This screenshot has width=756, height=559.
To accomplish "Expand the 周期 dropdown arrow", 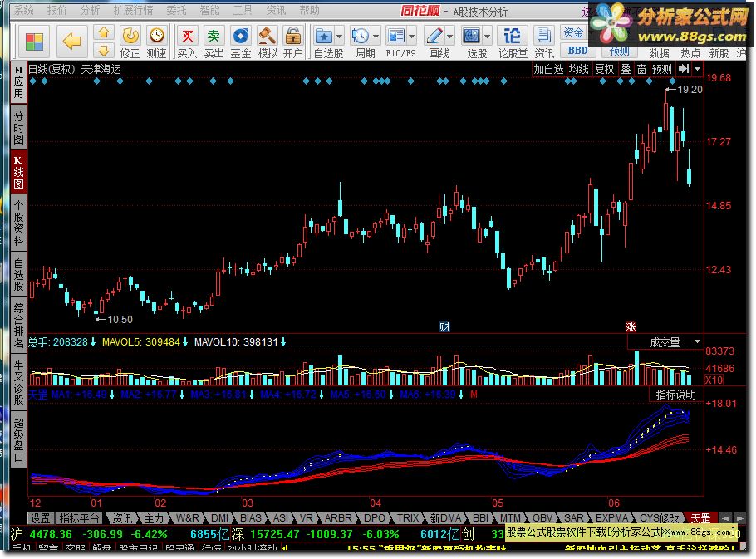I will click(x=376, y=37).
